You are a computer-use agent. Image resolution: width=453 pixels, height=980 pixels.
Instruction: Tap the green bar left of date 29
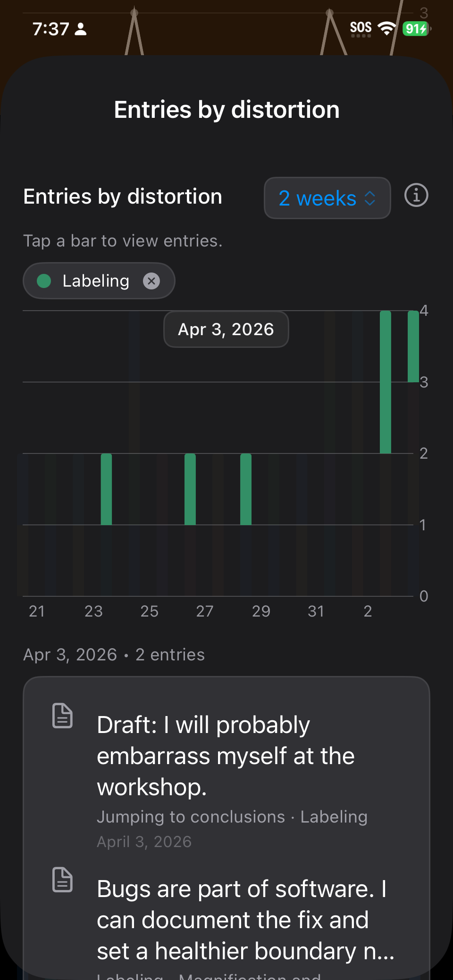[x=246, y=489]
